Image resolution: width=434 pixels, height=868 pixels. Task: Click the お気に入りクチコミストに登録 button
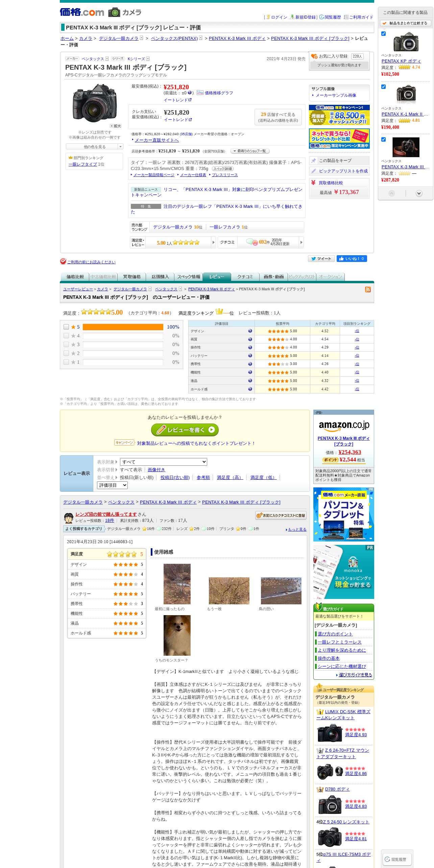click(281, 515)
